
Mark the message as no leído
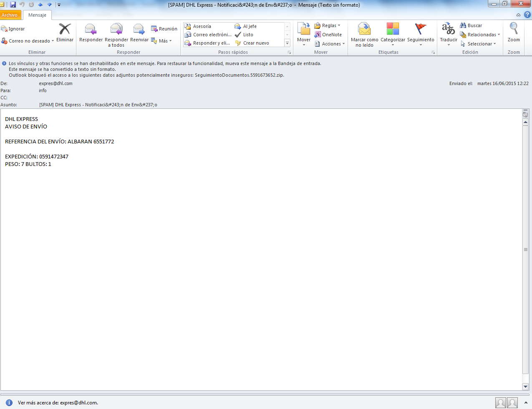coord(364,34)
